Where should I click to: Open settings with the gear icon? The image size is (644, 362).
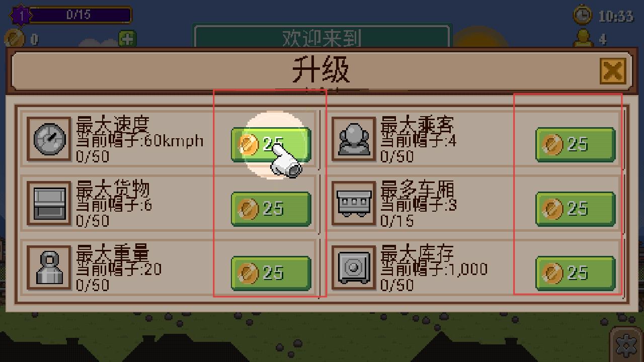click(x=626, y=345)
